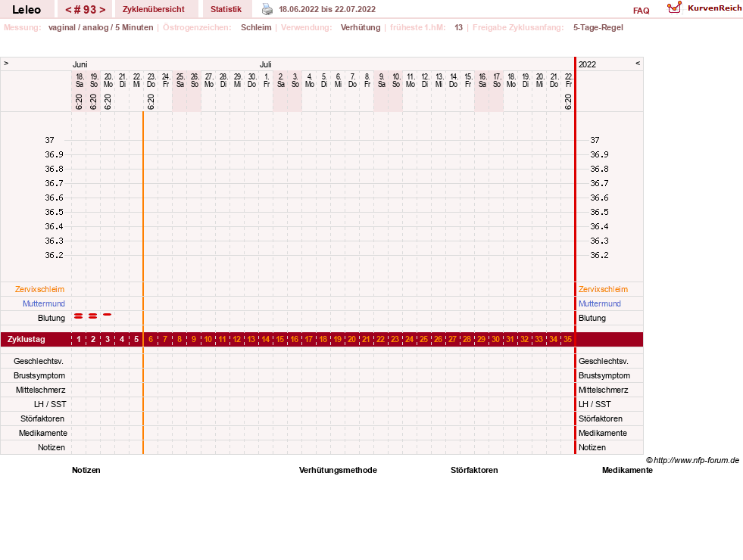Select the Leleo user tab
This screenshot has height=560, width=743.
[27, 10]
